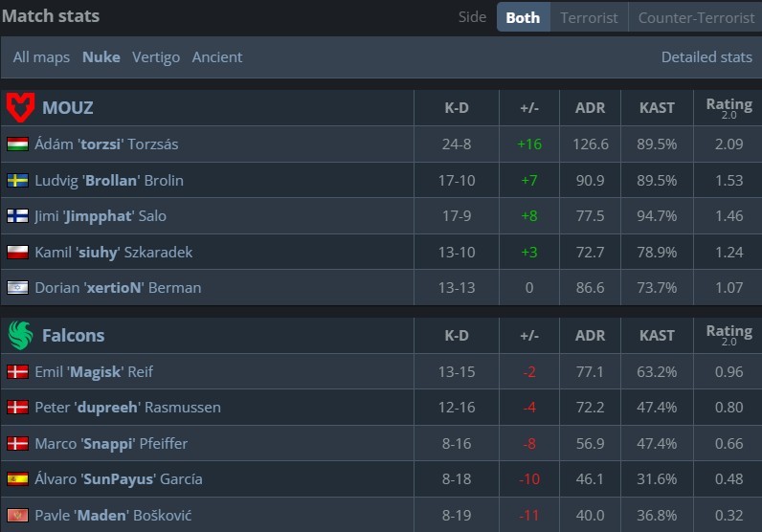Select the Vertigo map tab
Viewport: 762px width, 532px height.
(x=156, y=57)
